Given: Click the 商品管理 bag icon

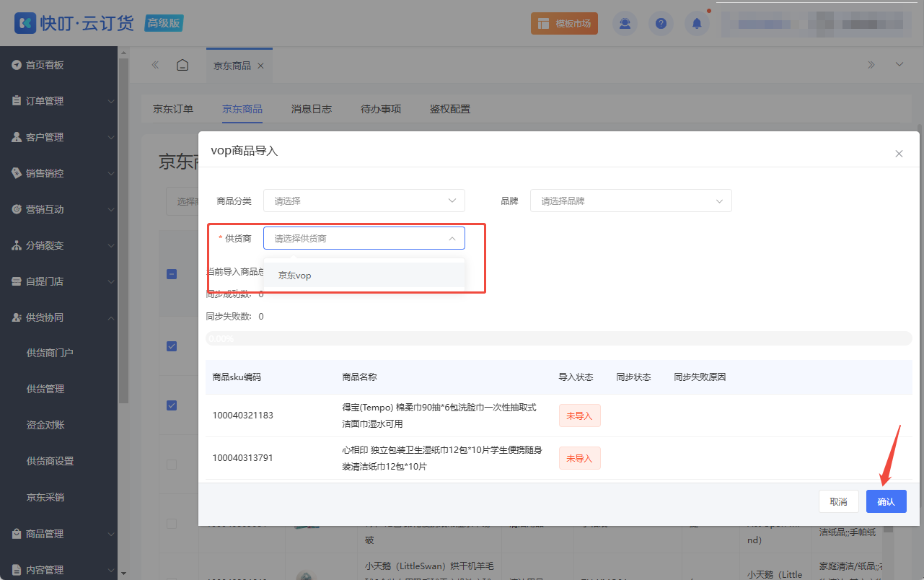Looking at the screenshot, I should pos(17,534).
